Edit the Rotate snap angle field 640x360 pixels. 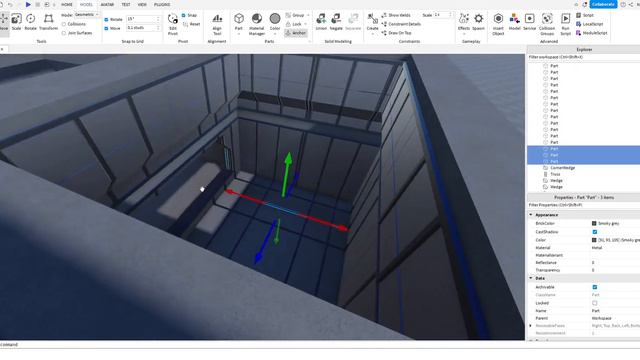(x=143, y=19)
